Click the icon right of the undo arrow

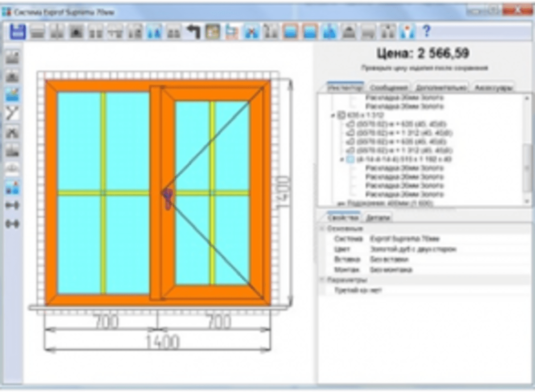point(213,32)
